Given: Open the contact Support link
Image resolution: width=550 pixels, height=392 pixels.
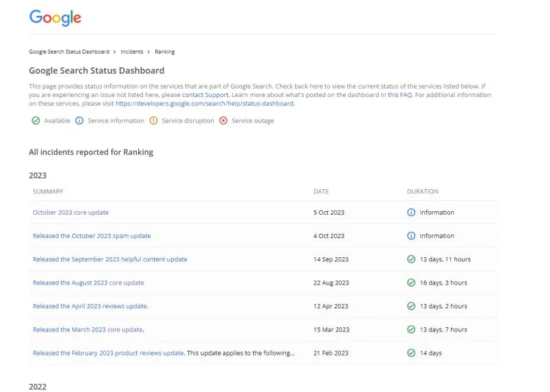Looking at the screenshot, I should 205,95.
